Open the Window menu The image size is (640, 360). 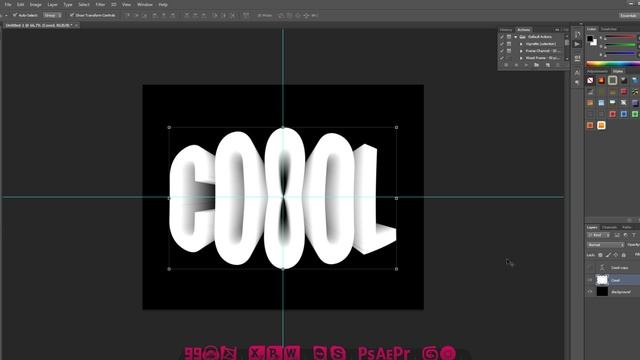144,4
